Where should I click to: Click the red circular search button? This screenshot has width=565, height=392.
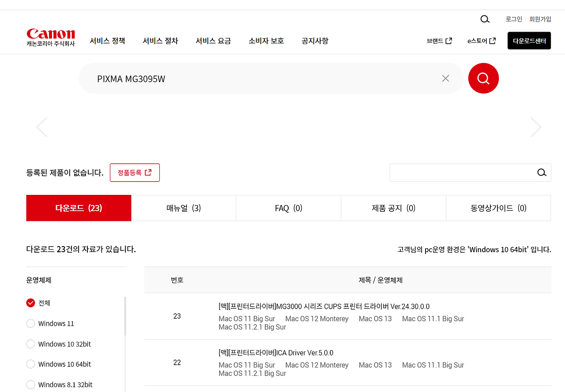click(483, 78)
